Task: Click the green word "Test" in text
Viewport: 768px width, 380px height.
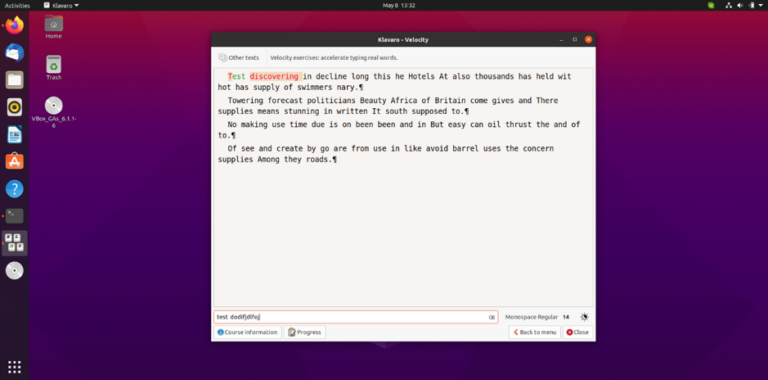Action: tap(237, 76)
